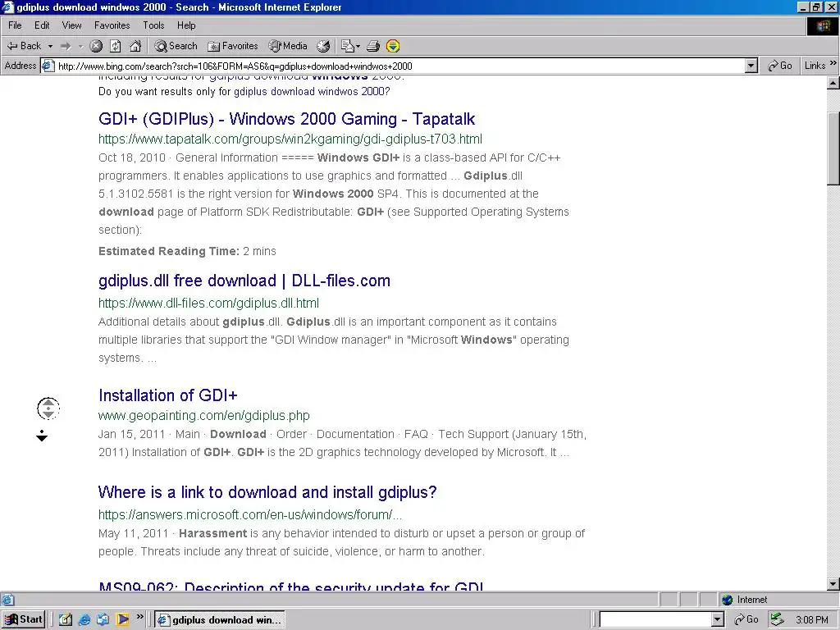This screenshot has height=630, width=840.
Task: Refresh the page with the Refresh icon
Action: click(x=115, y=46)
